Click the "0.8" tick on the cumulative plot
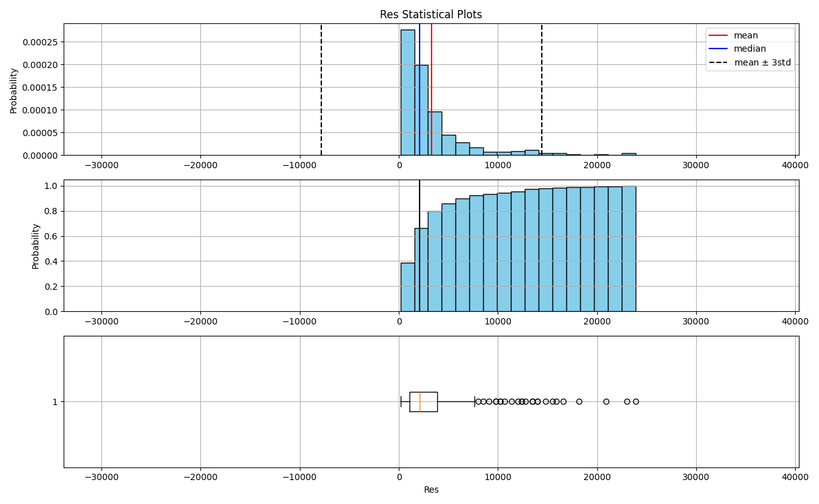 [x=52, y=211]
